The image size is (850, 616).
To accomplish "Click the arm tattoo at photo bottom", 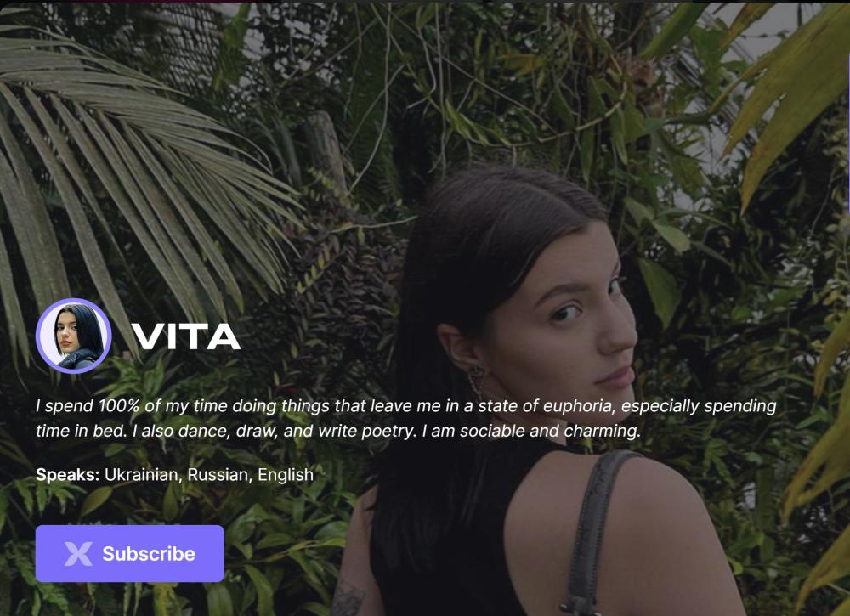I will (x=348, y=599).
